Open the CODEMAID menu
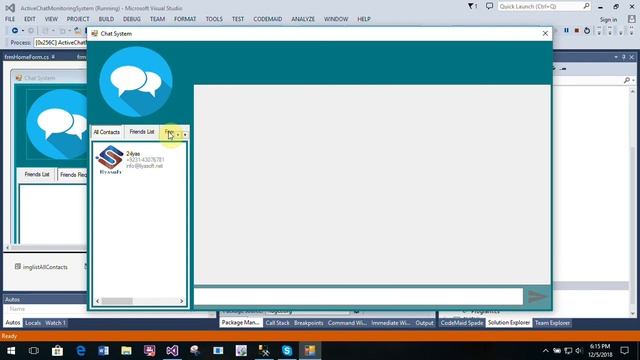 [267, 19]
